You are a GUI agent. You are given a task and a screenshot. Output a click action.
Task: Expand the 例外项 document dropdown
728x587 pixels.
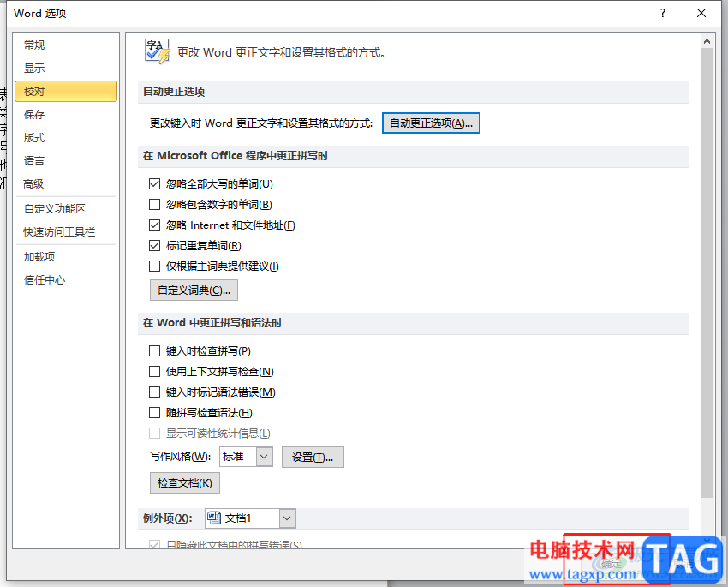287,518
